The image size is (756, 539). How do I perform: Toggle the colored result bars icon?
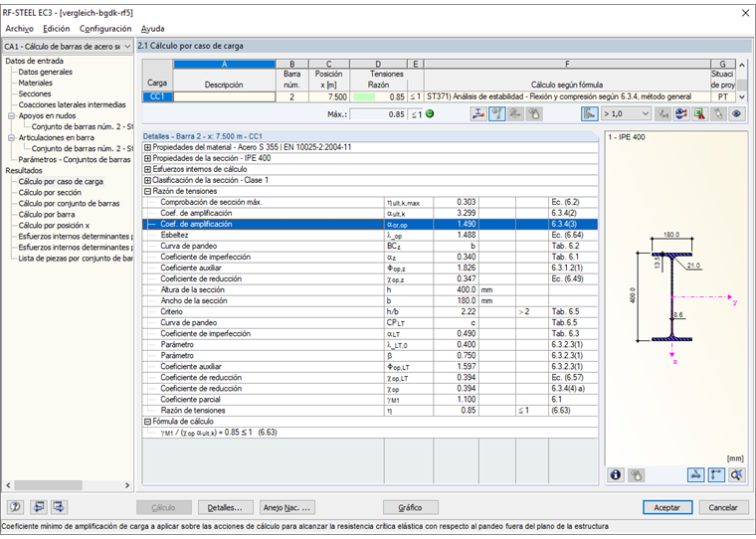click(x=589, y=113)
